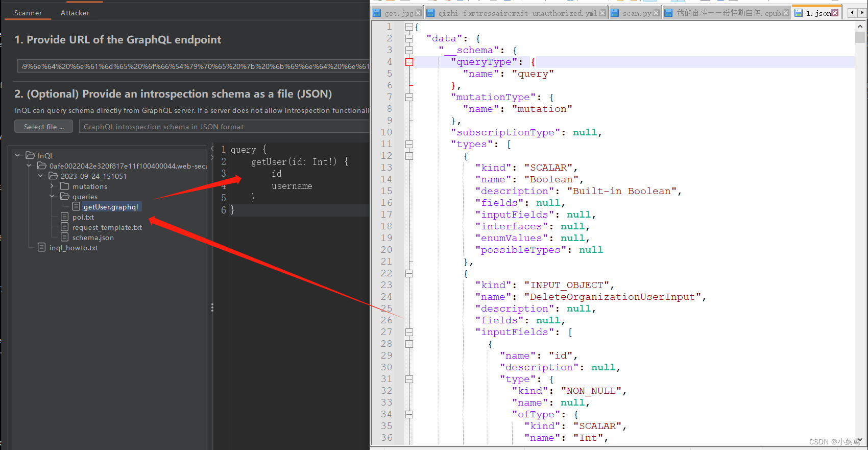
Task: Click the schema.json file icon
Action: [x=65, y=237]
